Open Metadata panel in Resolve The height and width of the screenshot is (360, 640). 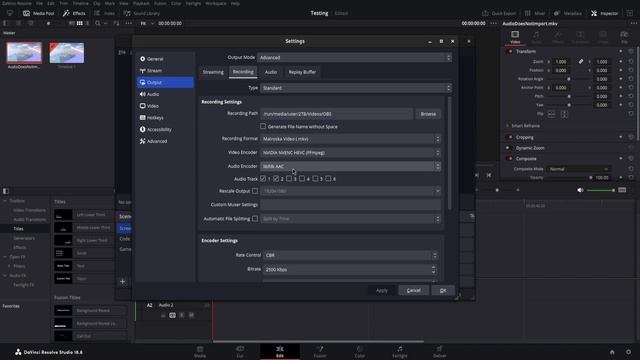pyautogui.click(x=568, y=13)
